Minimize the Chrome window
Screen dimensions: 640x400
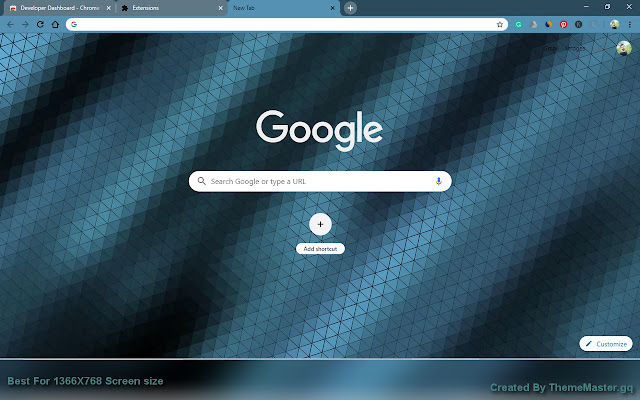[x=586, y=7]
